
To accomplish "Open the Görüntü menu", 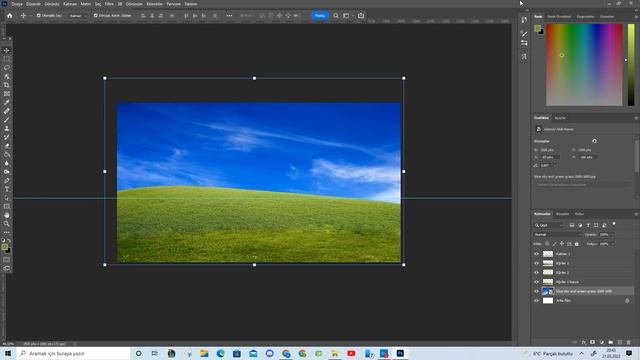I will pos(52,4).
